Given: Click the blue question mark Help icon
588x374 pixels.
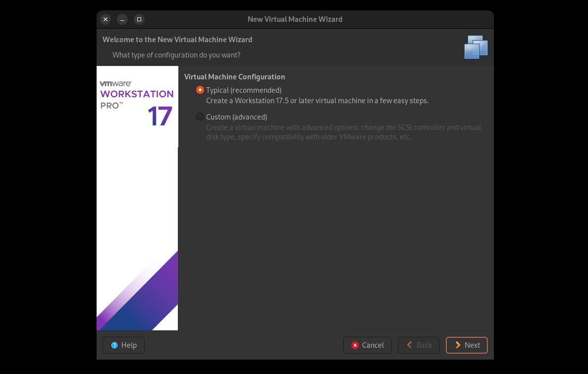Looking at the screenshot, I should pyautogui.click(x=114, y=345).
